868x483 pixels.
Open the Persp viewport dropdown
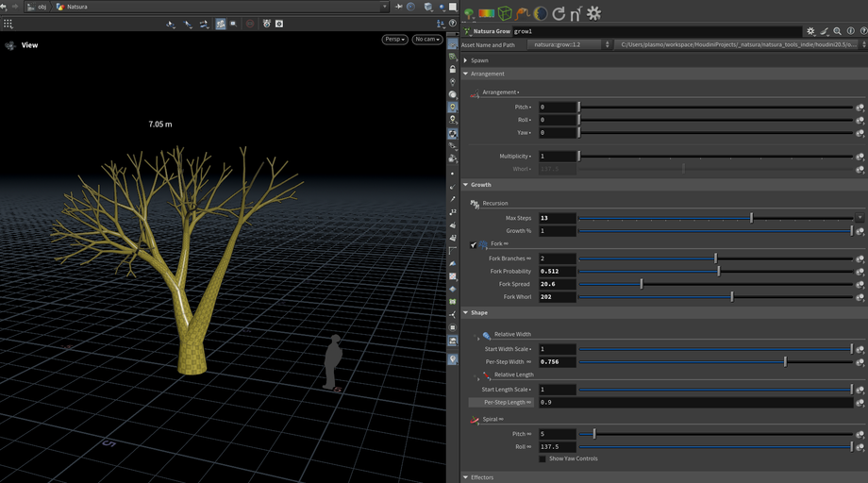pyautogui.click(x=394, y=40)
